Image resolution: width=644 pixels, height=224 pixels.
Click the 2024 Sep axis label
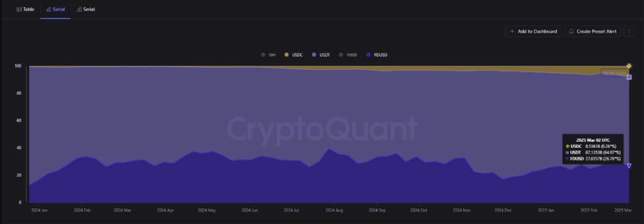pyautogui.click(x=377, y=210)
